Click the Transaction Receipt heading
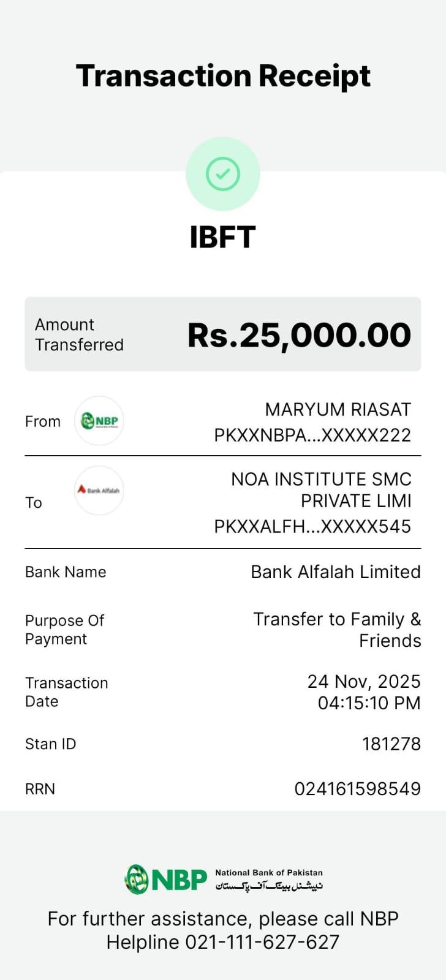This screenshot has width=446, height=980. coord(223,76)
